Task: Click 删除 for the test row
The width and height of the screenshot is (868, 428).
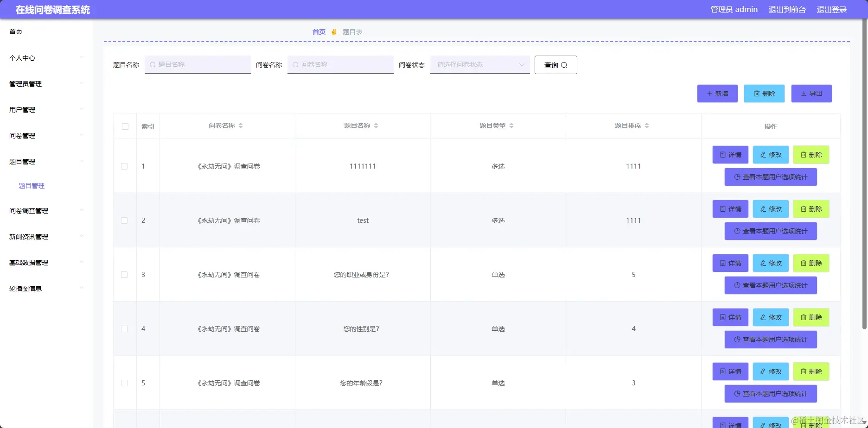Action: 811,209
